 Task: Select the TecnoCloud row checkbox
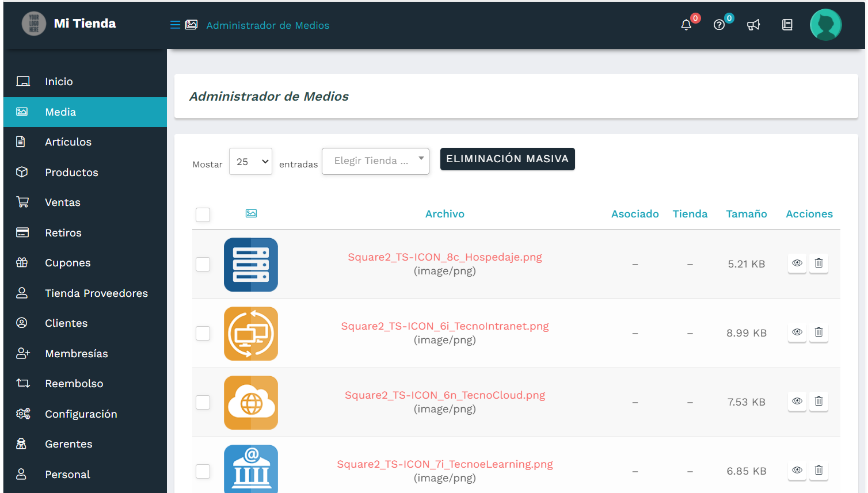(203, 403)
